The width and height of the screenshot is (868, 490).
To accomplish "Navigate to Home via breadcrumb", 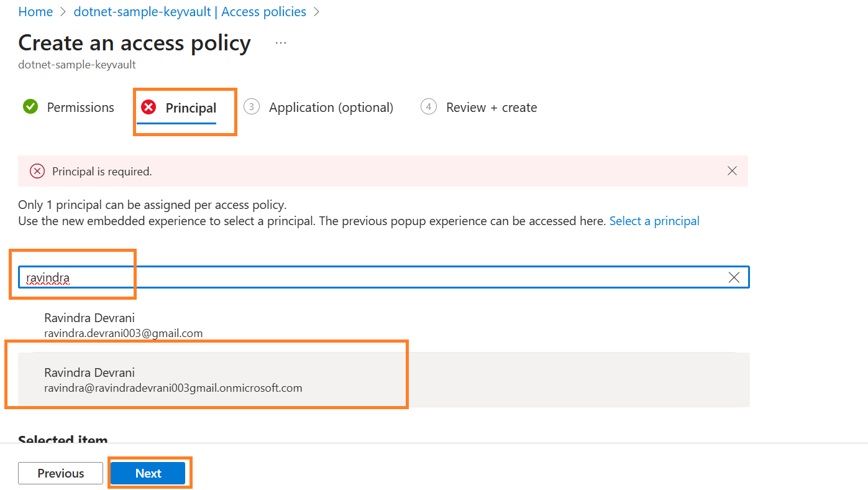I will (x=35, y=12).
